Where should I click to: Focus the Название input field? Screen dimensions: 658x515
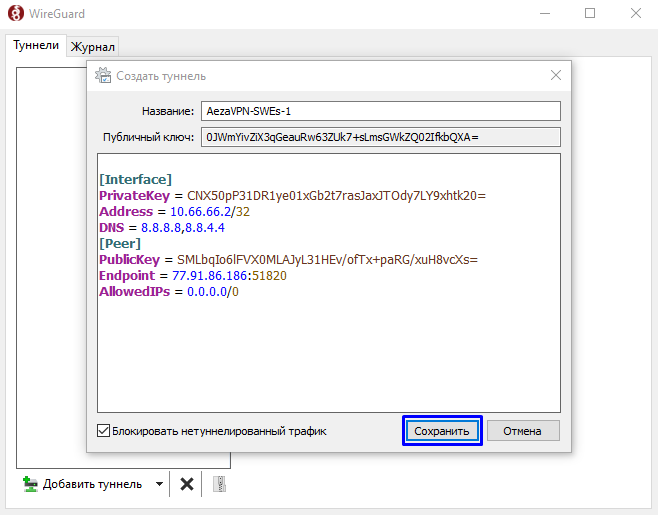tap(380, 111)
